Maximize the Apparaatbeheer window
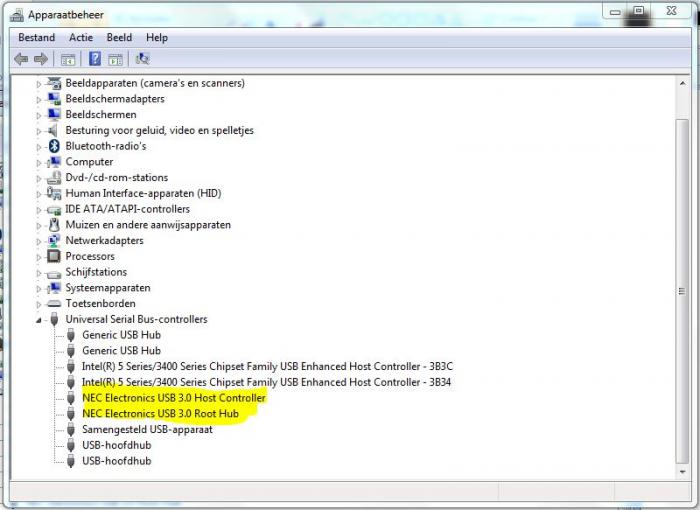The image size is (700, 510). [x=639, y=11]
